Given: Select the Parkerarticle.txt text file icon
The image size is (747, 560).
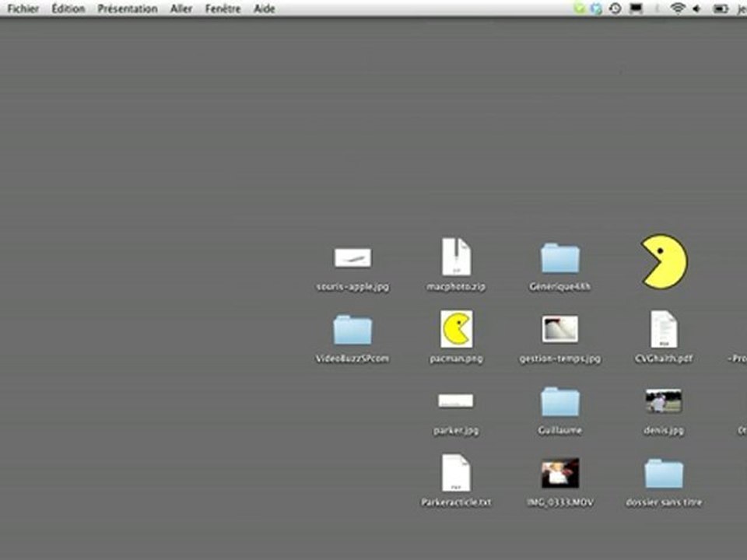Looking at the screenshot, I should (x=456, y=473).
